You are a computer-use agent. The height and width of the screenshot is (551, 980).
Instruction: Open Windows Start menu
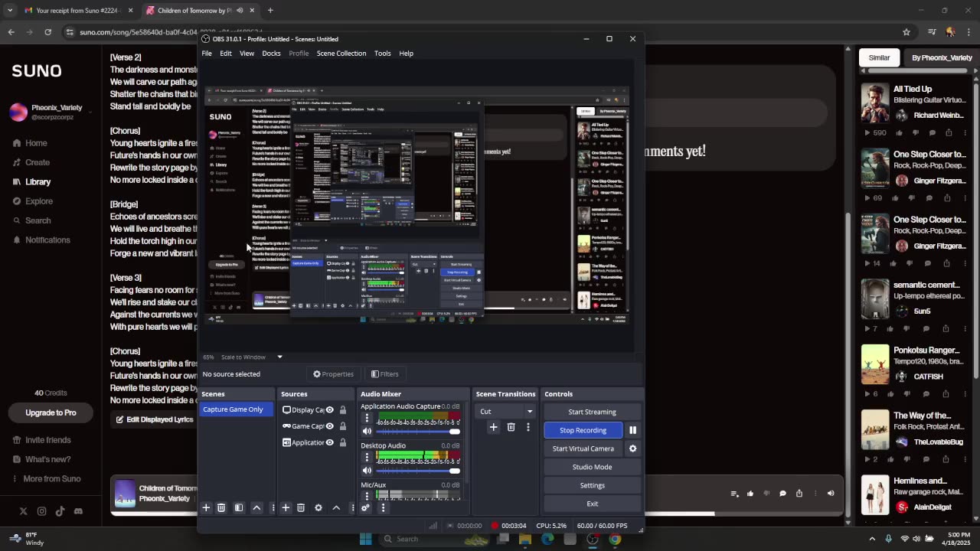coord(365,539)
